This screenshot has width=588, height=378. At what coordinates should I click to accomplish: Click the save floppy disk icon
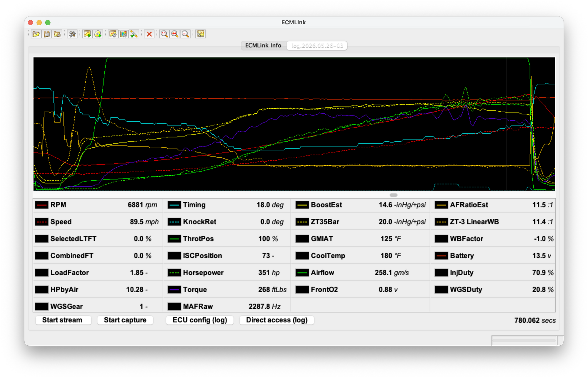pyautogui.click(x=47, y=34)
